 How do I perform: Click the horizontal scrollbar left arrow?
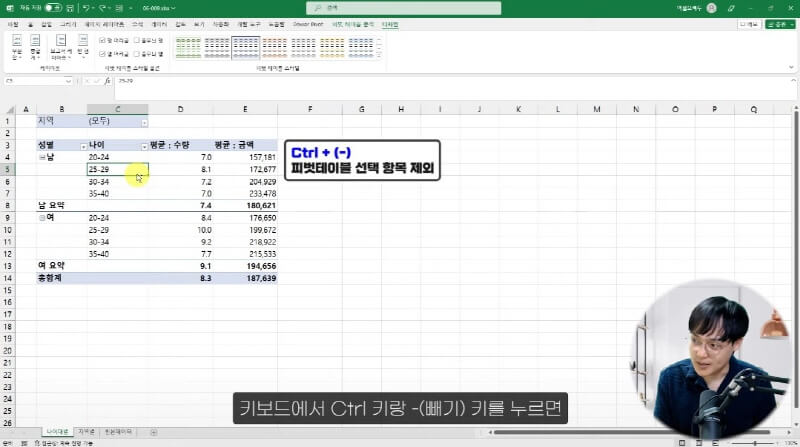tap(490, 432)
